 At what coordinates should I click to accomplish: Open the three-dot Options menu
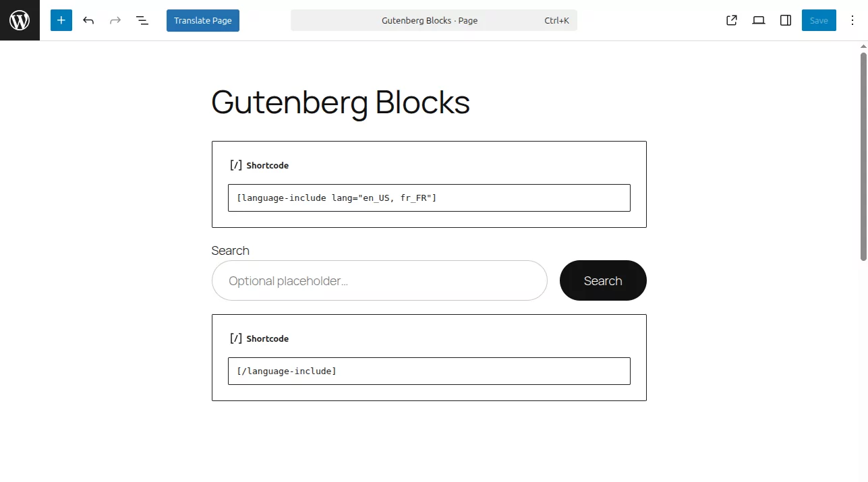852,20
